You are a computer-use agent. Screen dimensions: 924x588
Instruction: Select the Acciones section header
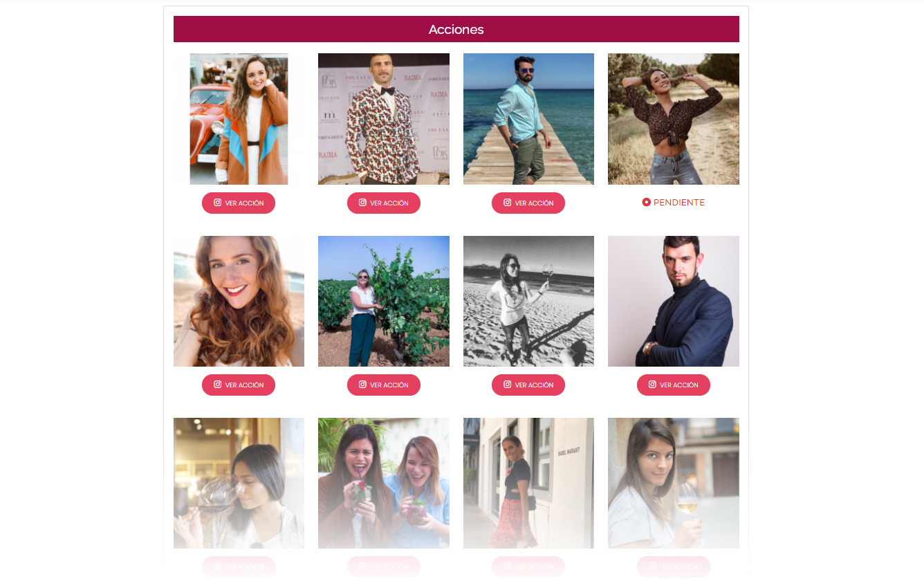456,29
